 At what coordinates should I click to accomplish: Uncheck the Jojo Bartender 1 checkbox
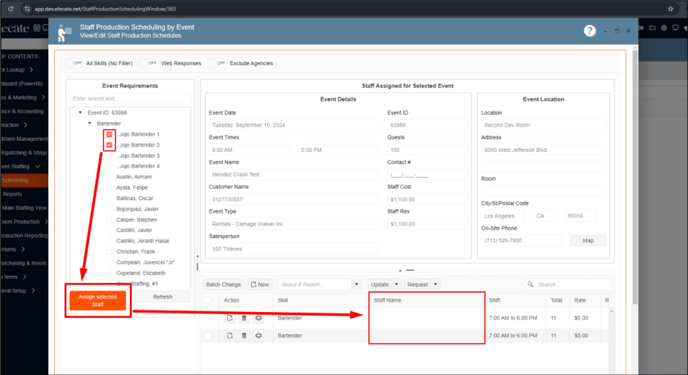click(x=109, y=134)
